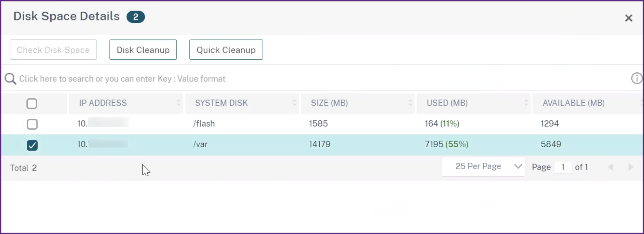The height and width of the screenshot is (234, 644).
Task: Click the used value 7195 (55%)
Action: click(446, 144)
